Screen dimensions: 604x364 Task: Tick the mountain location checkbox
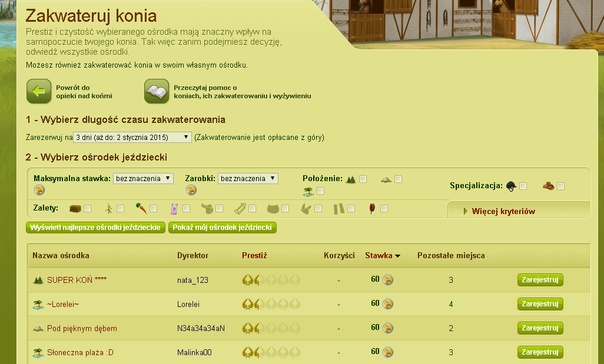[x=399, y=179]
